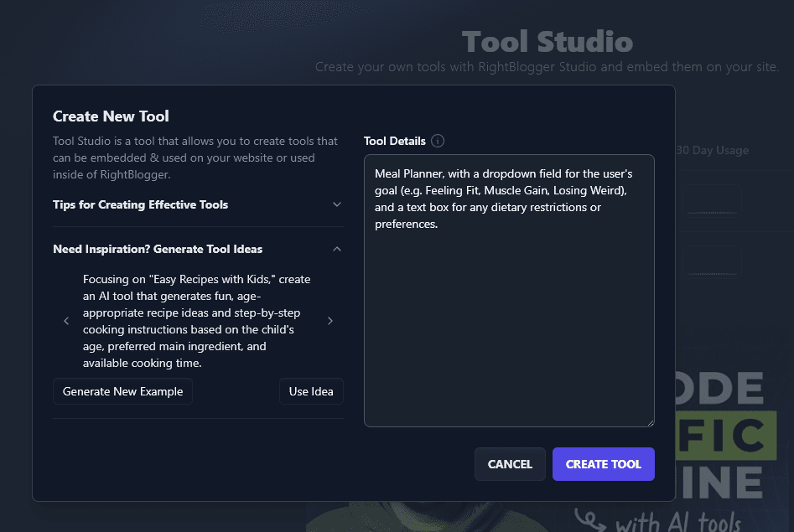Click the textarea resize handle at bottom-right corner
This screenshot has height=532, width=794.
[x=651, y=423]
